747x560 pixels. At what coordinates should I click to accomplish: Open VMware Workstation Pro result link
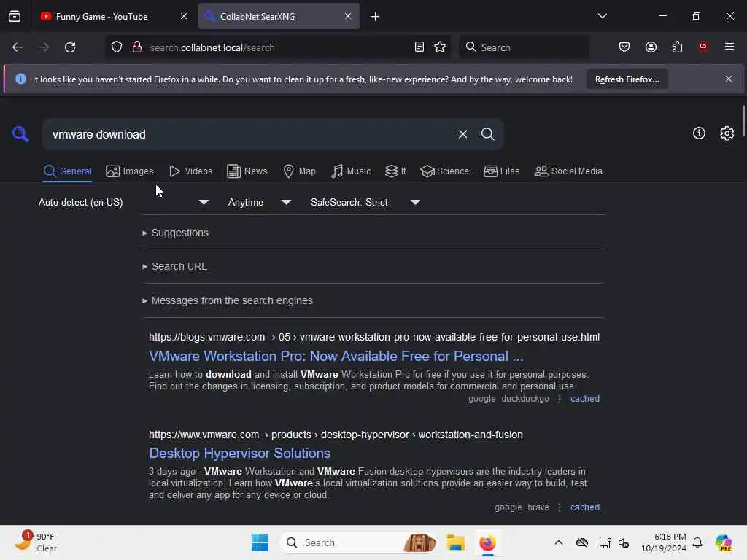coord(336,356)
